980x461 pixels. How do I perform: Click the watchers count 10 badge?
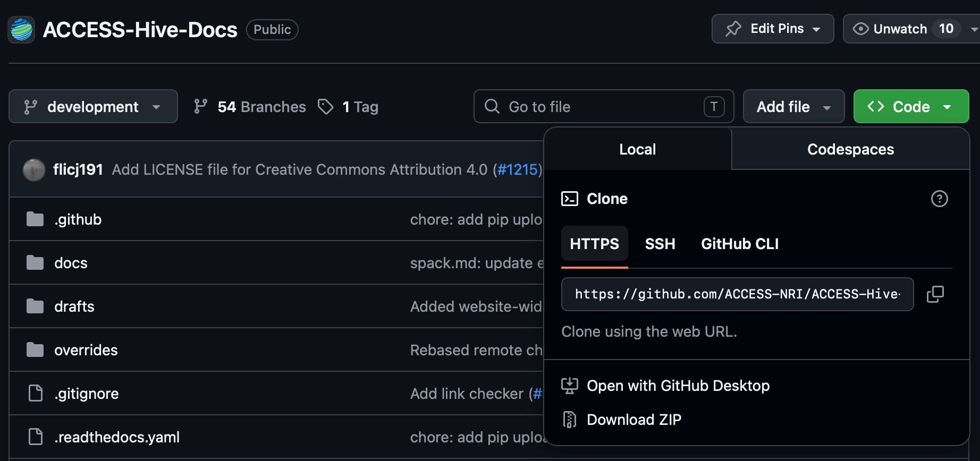tap(946, 29)
